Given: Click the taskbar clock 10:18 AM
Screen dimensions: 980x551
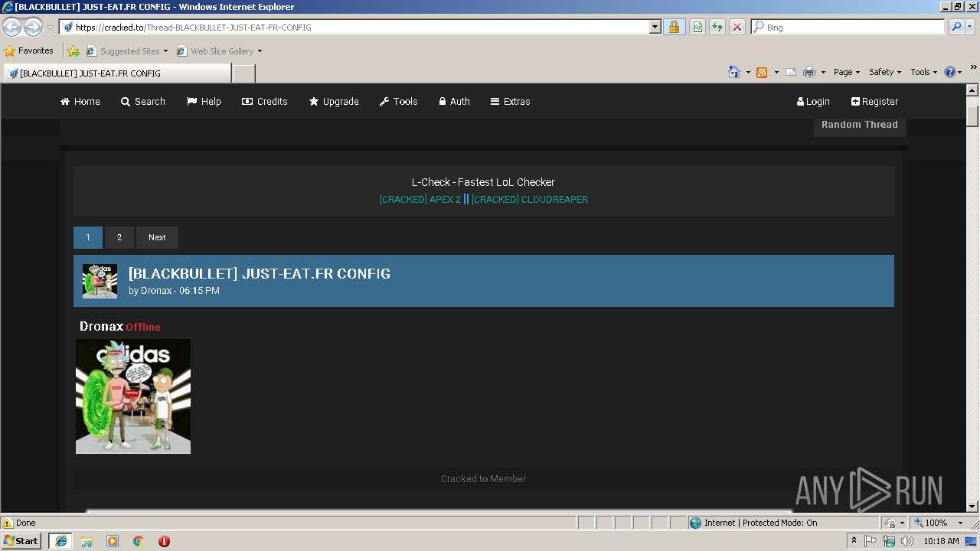Looking at the screenshot, I should click(x=941, y=541).
